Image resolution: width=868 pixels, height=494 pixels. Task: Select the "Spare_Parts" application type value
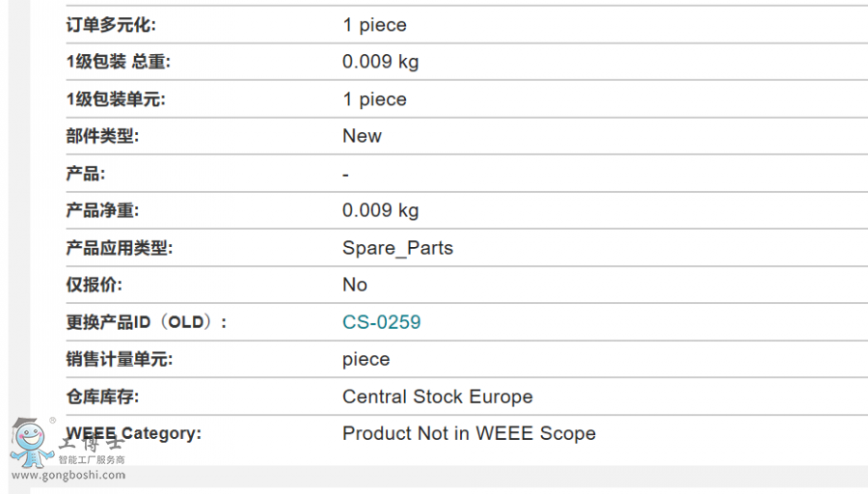pyautogui.click(x=397, y=248)
